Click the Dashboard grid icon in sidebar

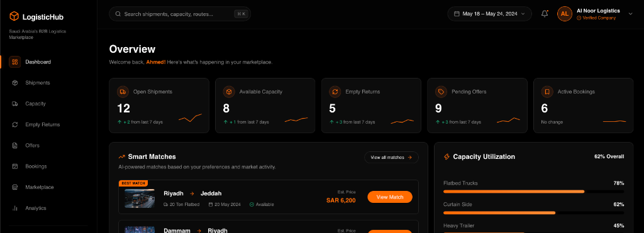15,62
